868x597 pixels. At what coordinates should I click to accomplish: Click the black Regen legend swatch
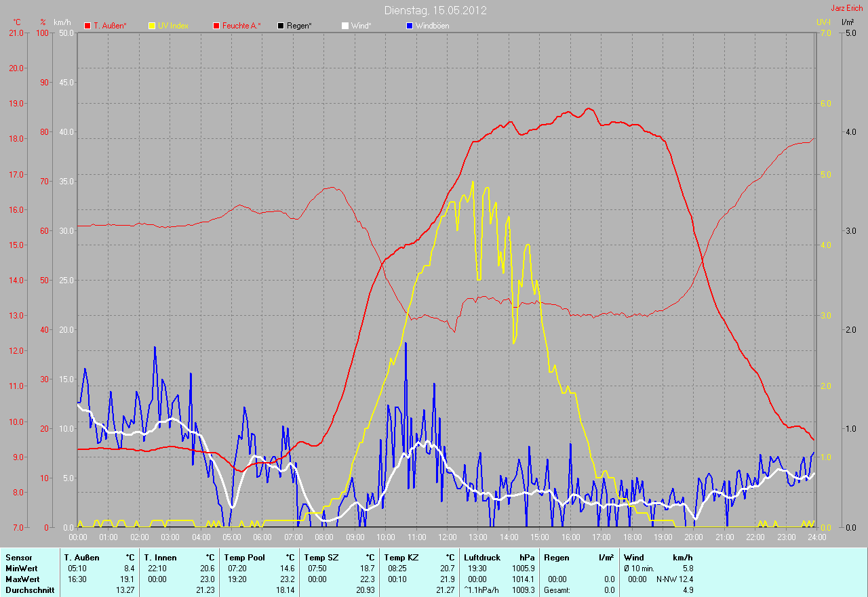pyautogui.click(x=281, y=26)
